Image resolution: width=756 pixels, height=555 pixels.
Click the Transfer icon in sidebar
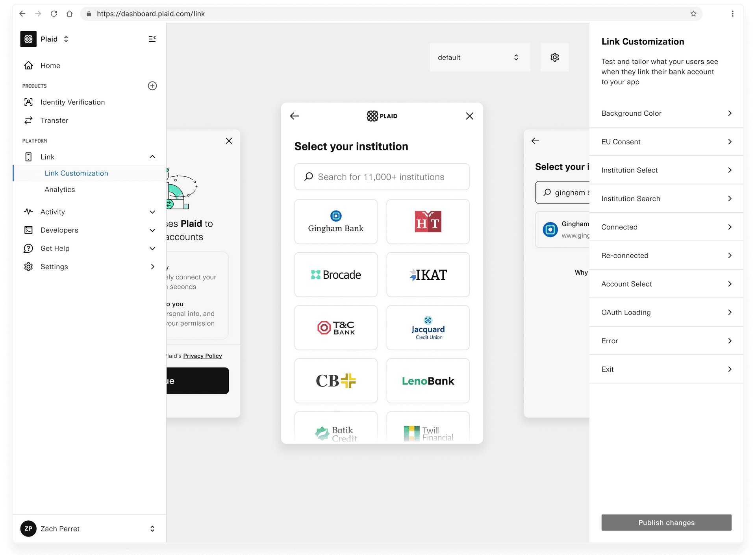(28, 120)
